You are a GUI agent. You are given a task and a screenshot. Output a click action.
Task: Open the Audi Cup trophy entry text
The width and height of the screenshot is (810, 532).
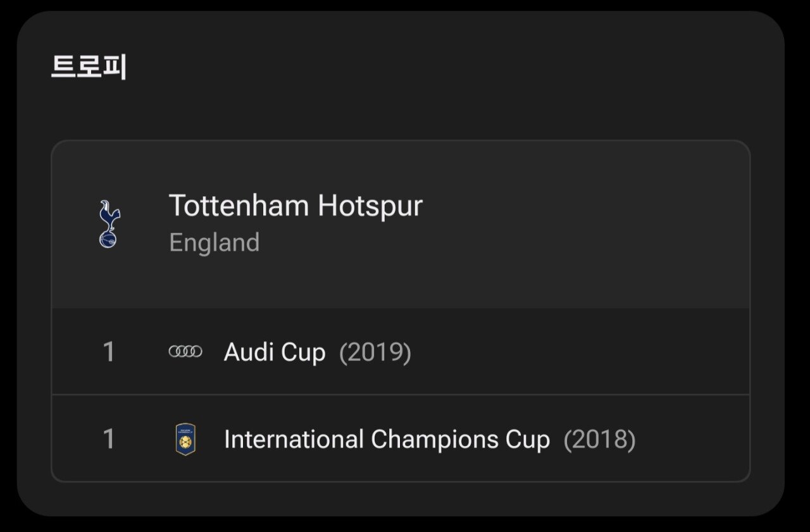point(275,352)
